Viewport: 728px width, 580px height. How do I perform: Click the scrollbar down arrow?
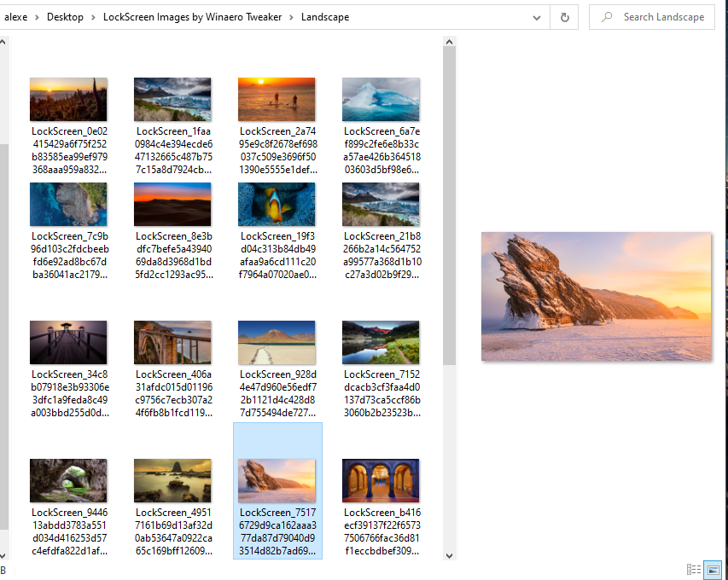point(449,554)
